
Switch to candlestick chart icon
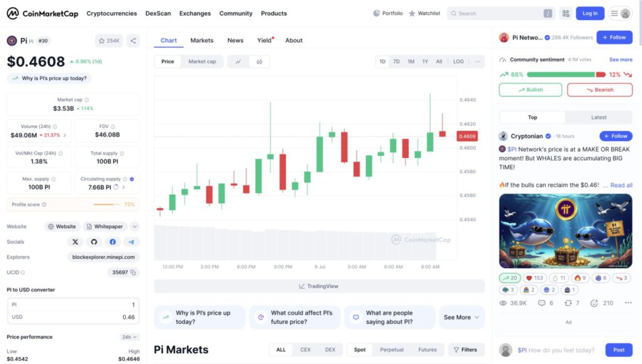point(259,62)
